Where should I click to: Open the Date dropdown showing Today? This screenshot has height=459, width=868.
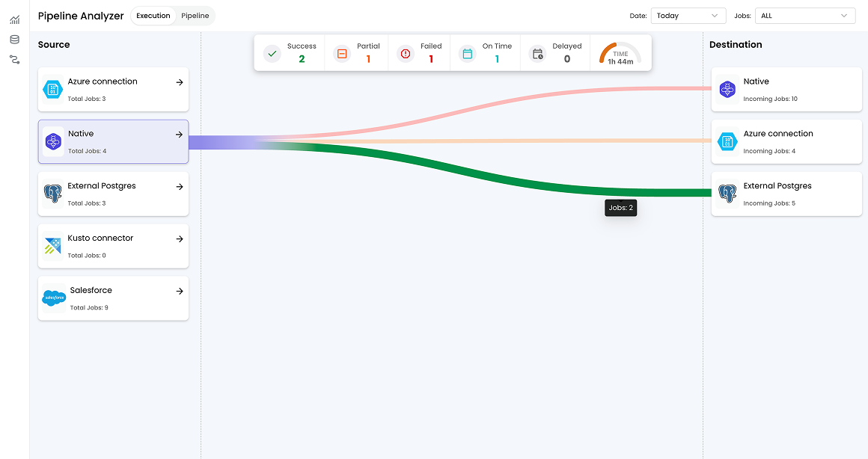[688, 16]
